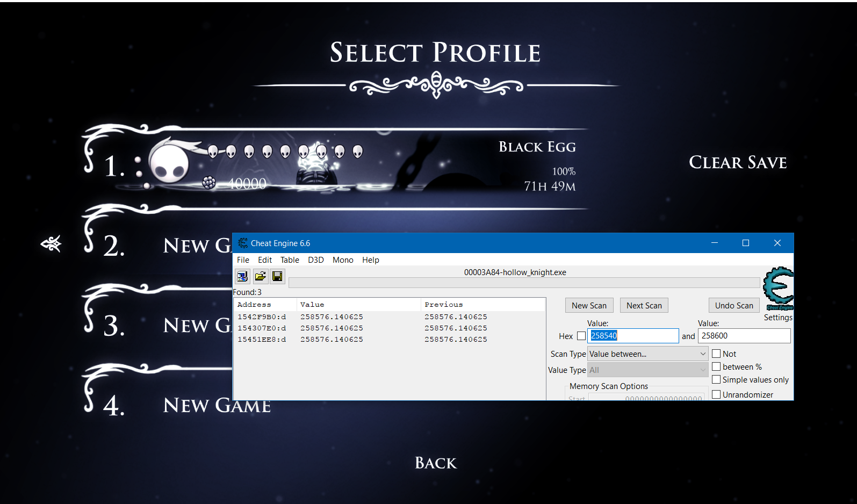Open the Cheat Engine title bar icon
This screenshot has width=857, height=504.
[243, 243]
